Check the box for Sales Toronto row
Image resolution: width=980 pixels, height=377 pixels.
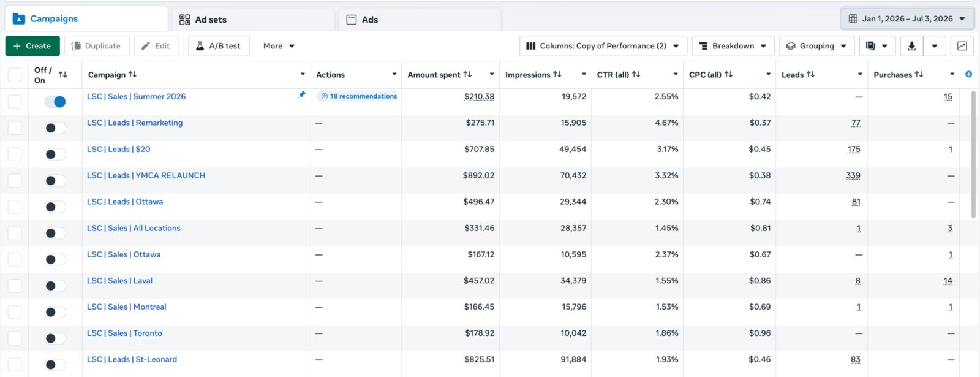14,338
